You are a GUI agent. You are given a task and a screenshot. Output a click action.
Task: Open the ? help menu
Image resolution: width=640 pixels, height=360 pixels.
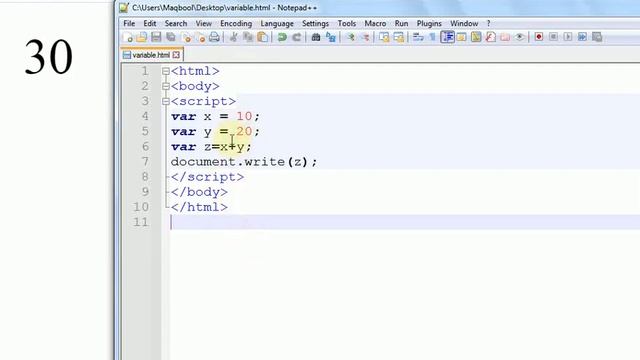(489, 24)
